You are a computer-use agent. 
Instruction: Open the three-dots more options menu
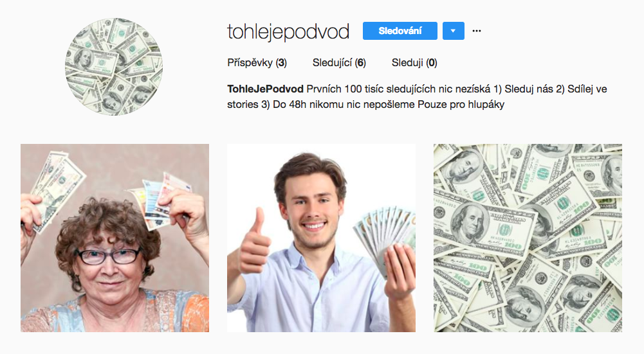[477, 31]
